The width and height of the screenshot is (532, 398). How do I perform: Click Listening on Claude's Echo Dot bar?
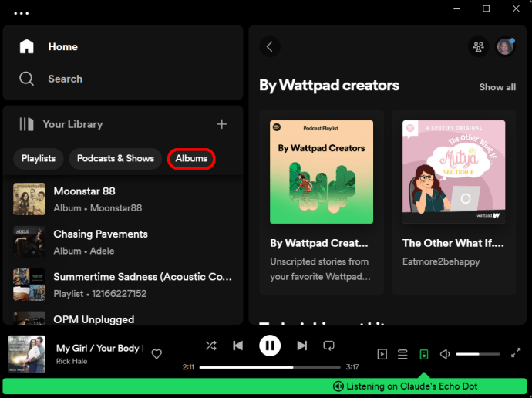[264, 386]
